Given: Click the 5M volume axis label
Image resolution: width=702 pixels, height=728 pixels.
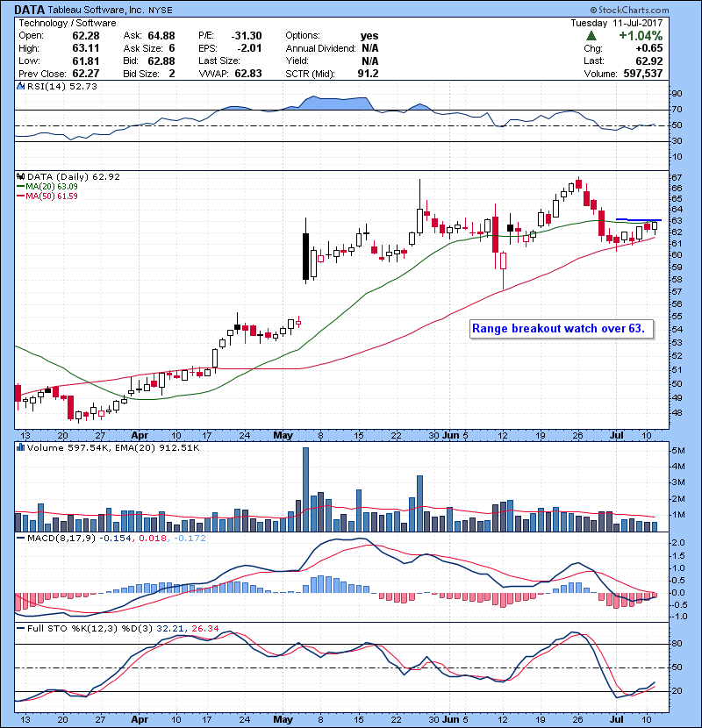Looking at the screenshot, I should 677,451.
